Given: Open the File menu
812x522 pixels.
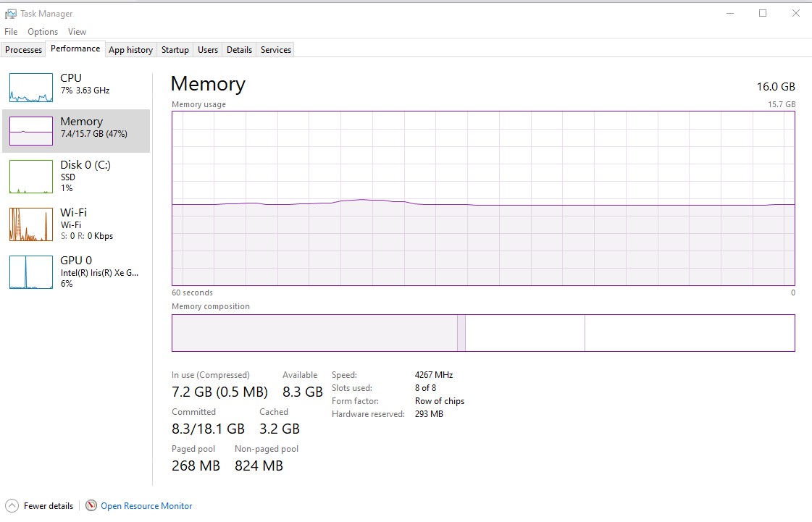Looking at the screenshot, I should tap(11, 32).
